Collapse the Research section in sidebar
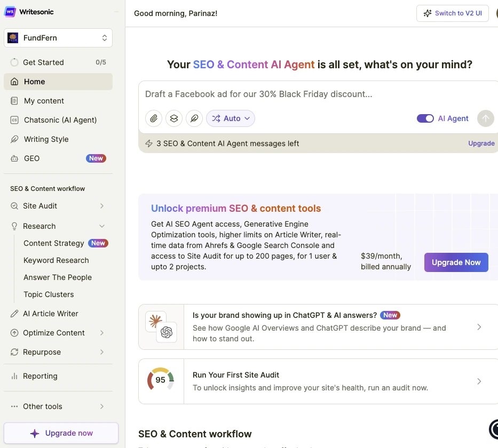Image resolution: width=498 pixels, height=448 pixels. coord(102,226)
